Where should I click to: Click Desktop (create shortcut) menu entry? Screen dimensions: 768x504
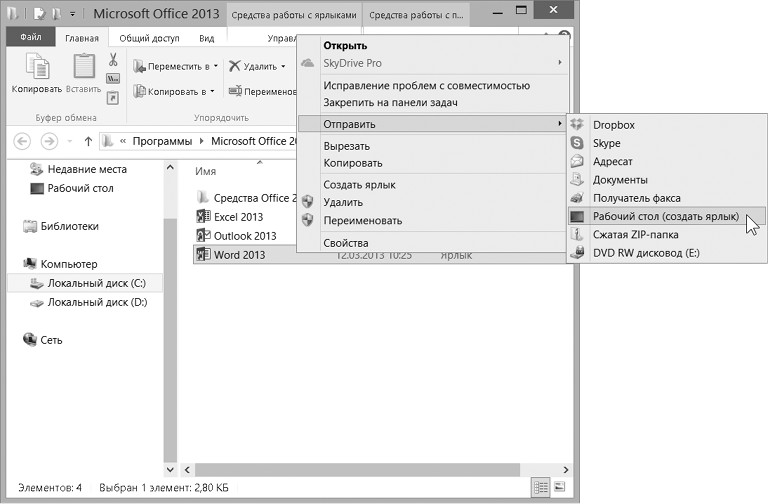tap(664, 216)
